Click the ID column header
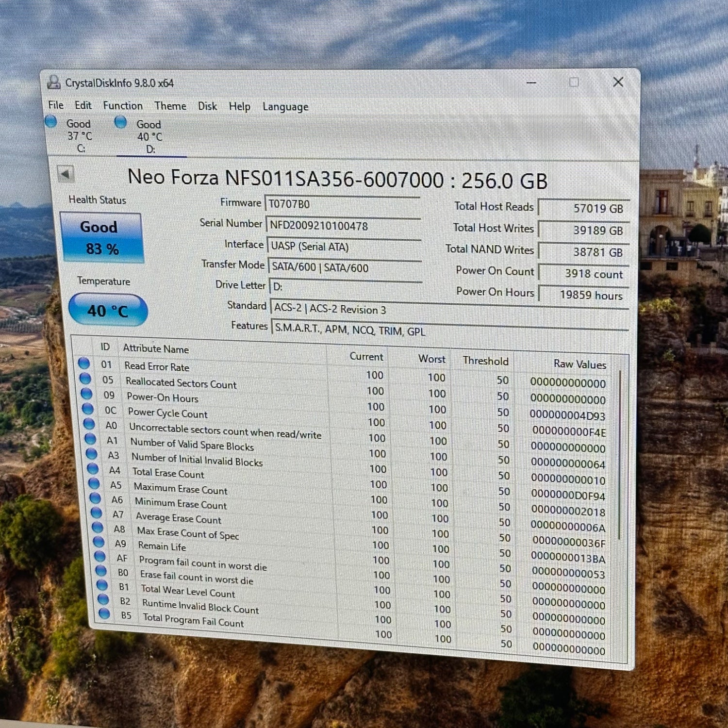Image resolution: width=728 pixels, height=728 pixels. coord(105,347)
